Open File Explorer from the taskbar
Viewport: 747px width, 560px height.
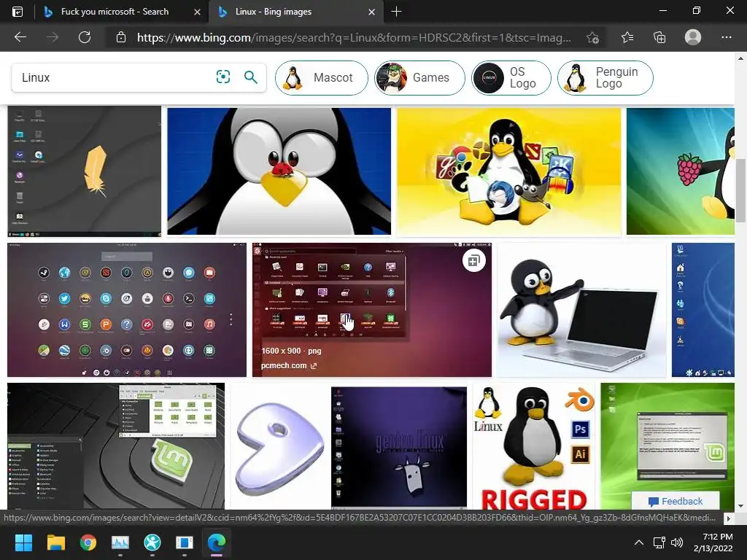click(55, 542)
